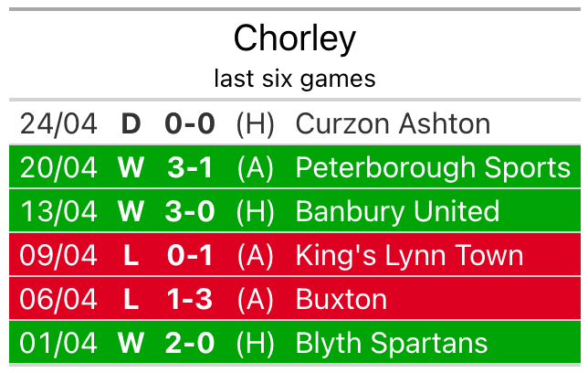This screenshot has width=588, height=373.
Task: Click the 0-1 score at King's Lynn
Action: [190, 255]
